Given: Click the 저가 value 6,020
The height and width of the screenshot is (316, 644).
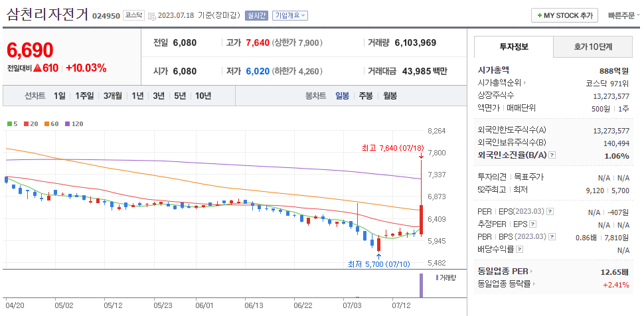Looking at the screenshot, I should click(258, 71).
